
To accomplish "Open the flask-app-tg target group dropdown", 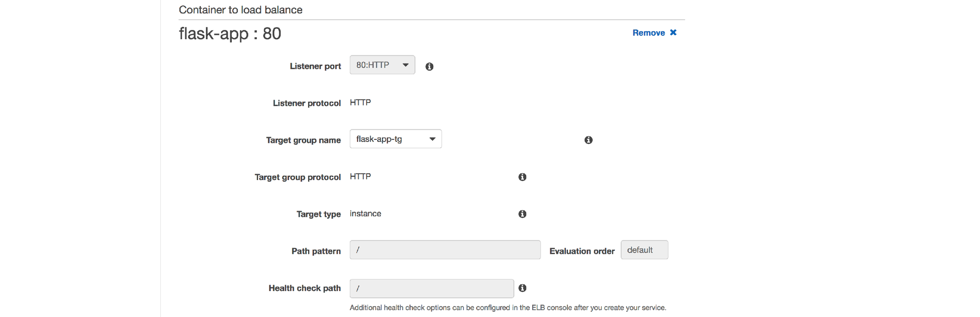I will pos(395,139).
